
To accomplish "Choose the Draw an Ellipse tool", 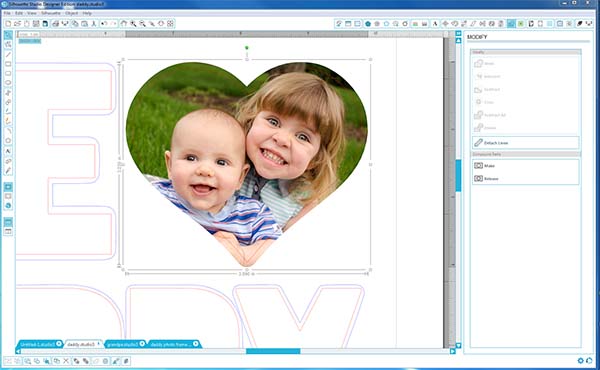I will (x=8, y=83).
